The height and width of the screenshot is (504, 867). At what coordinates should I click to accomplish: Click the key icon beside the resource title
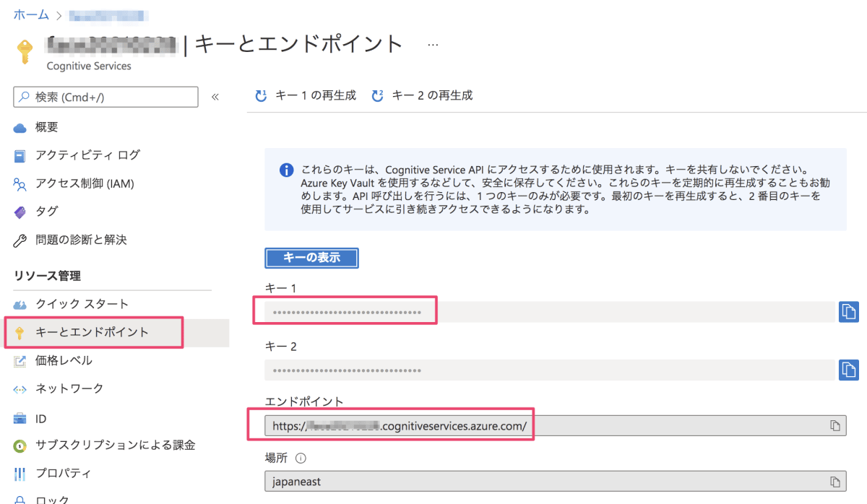coord(25,51)
